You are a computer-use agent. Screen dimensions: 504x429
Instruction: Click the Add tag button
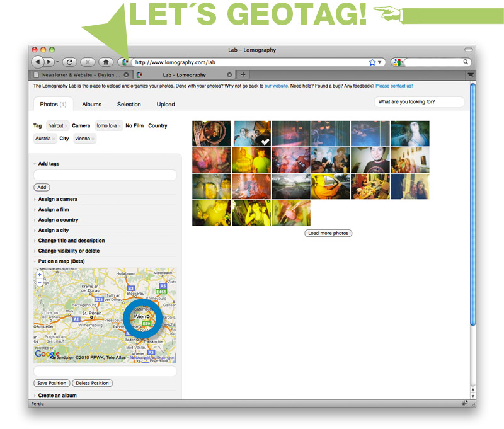pos(42,187)
